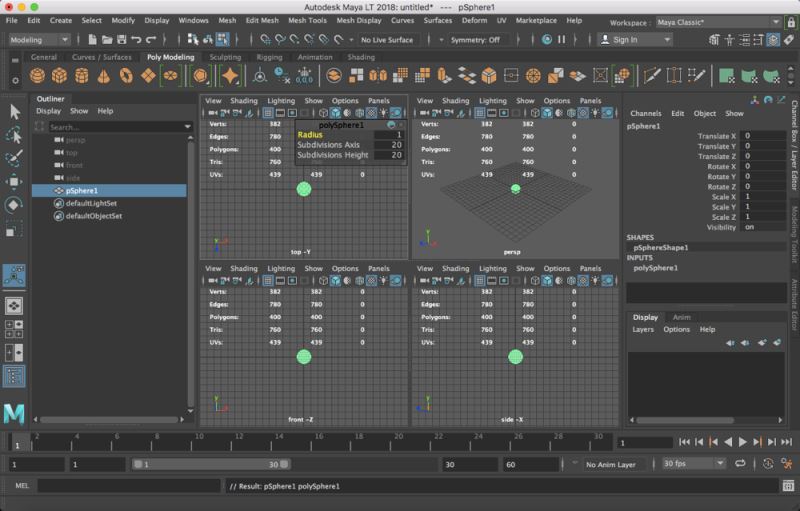Toggle the Pause render button

[561, 39]
